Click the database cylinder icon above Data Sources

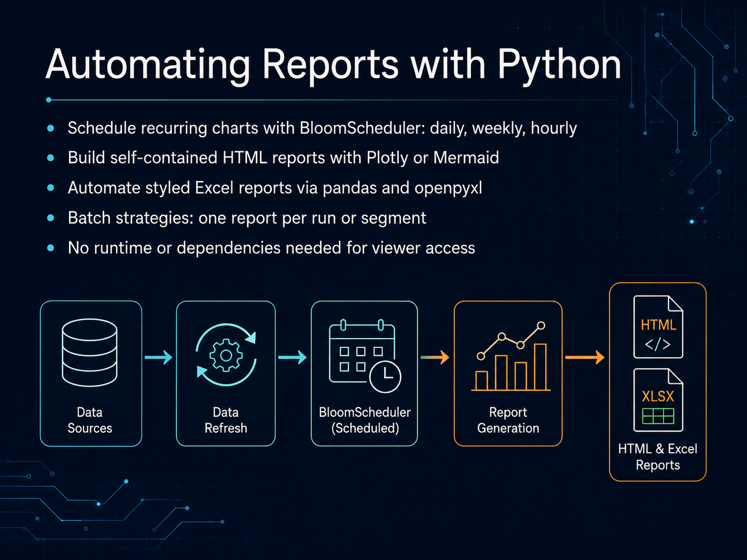click(x=90, y=353)
